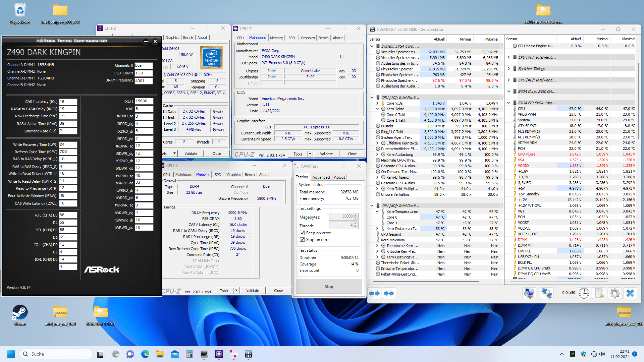
Task: Click the Refresh Cycle Time (tRFC) field
Action: click(x=68, y=152)
